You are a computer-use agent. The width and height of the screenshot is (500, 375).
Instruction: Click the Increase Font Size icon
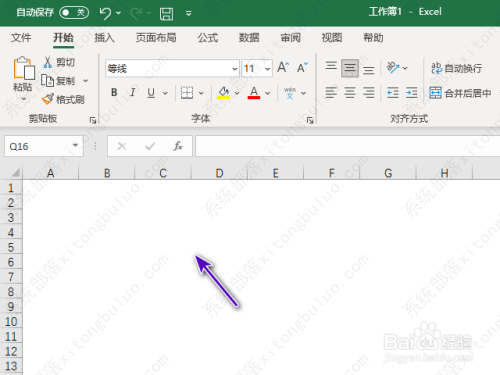pyautogui.click(x=283, y=68)
